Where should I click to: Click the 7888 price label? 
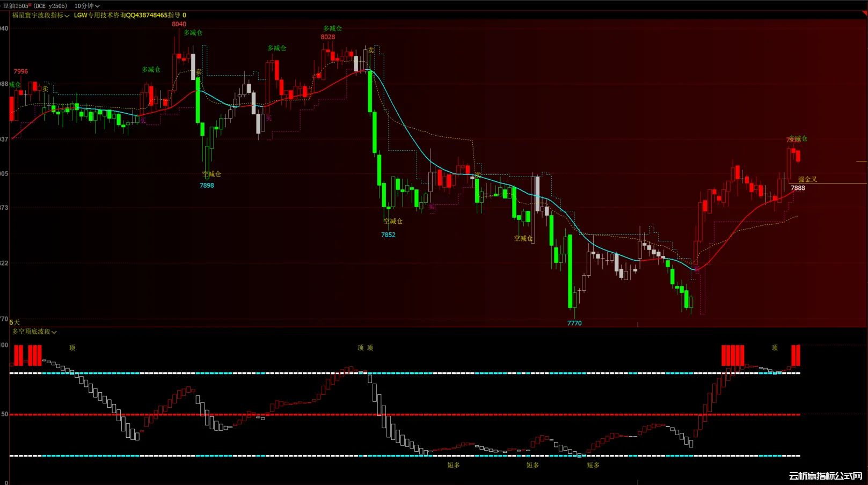(798, 188)
